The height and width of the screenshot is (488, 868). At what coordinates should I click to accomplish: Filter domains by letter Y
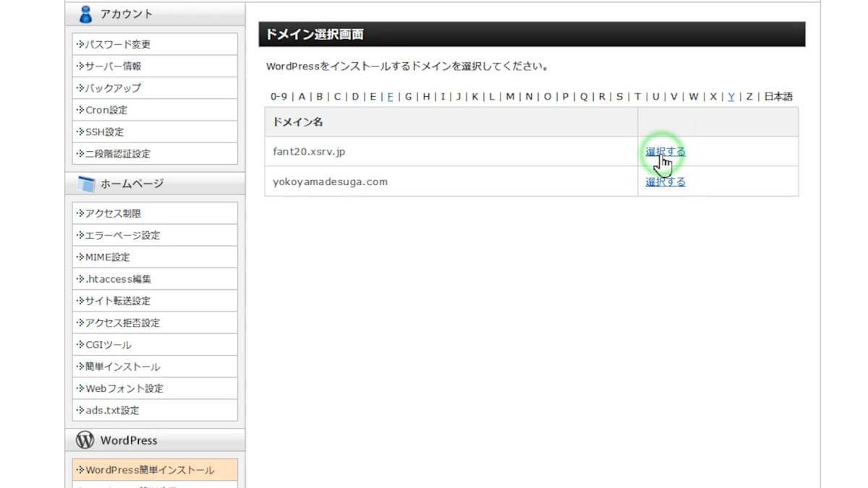click(731, 96)
